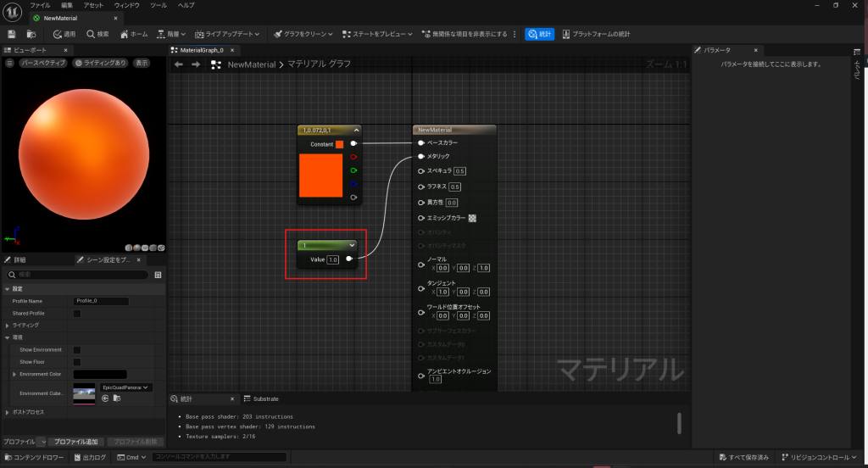The height and width of the screenshot is (468, 868).
Task: Expand the ポストプロセス section
Action: coord(6,412)
